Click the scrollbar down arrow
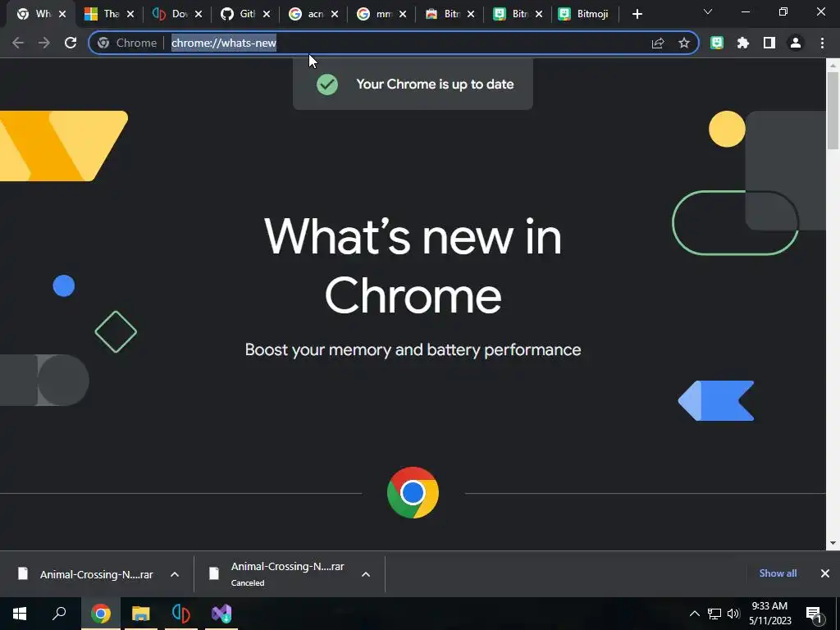Viewport: 840px width, 630px height. pyautogui.click(x=833, y=543)
